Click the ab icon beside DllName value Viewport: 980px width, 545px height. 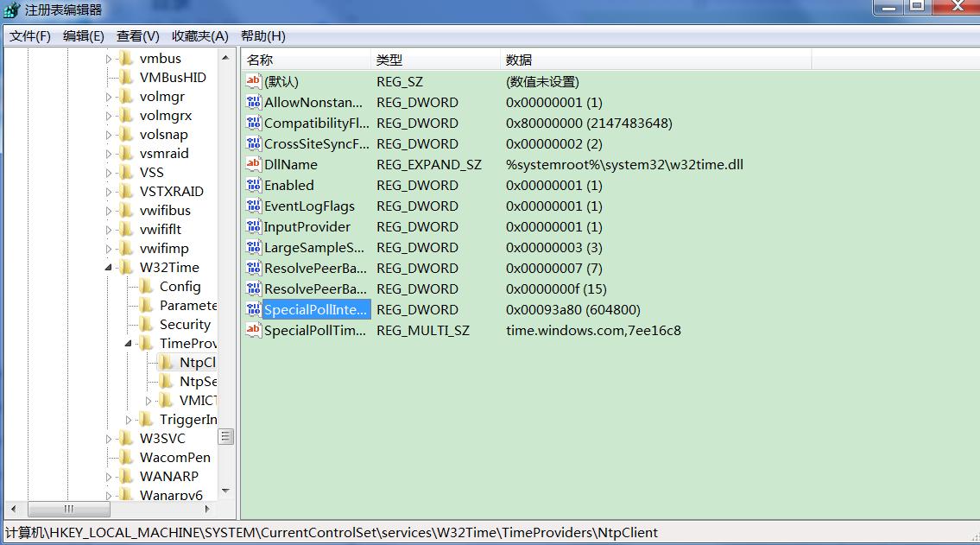point(254,164)
